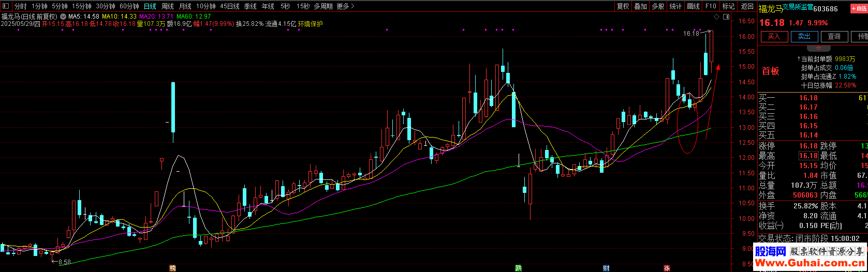
Task: Select the 5秒 period
Action: click(285, 6)
